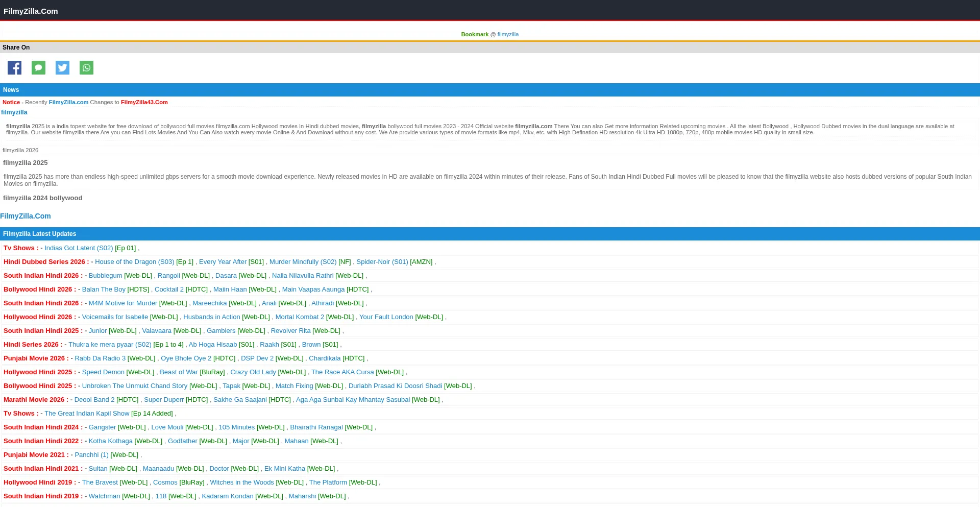The image size is (980, 507).
Task: Open Deool Band 2
Action: (94, 400)
